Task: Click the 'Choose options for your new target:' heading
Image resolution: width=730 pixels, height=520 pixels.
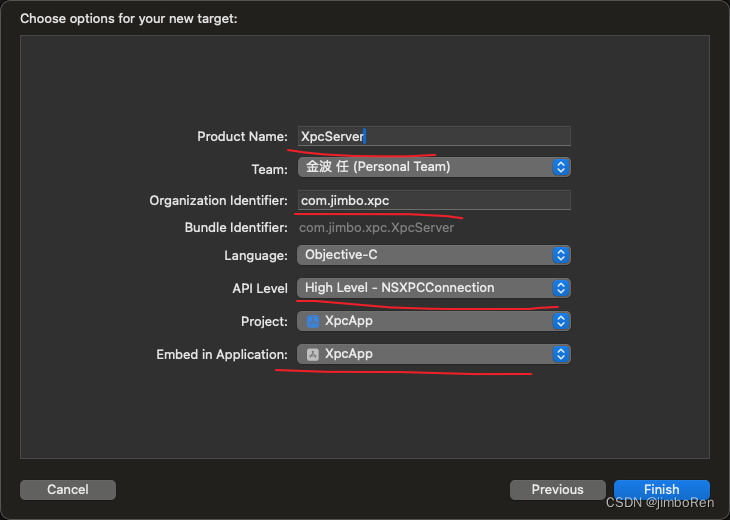Action: (128, 19)
